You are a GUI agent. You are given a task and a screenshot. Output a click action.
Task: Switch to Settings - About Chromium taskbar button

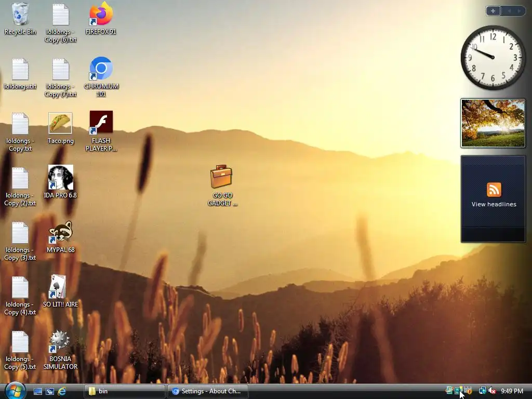coord(208,391)
